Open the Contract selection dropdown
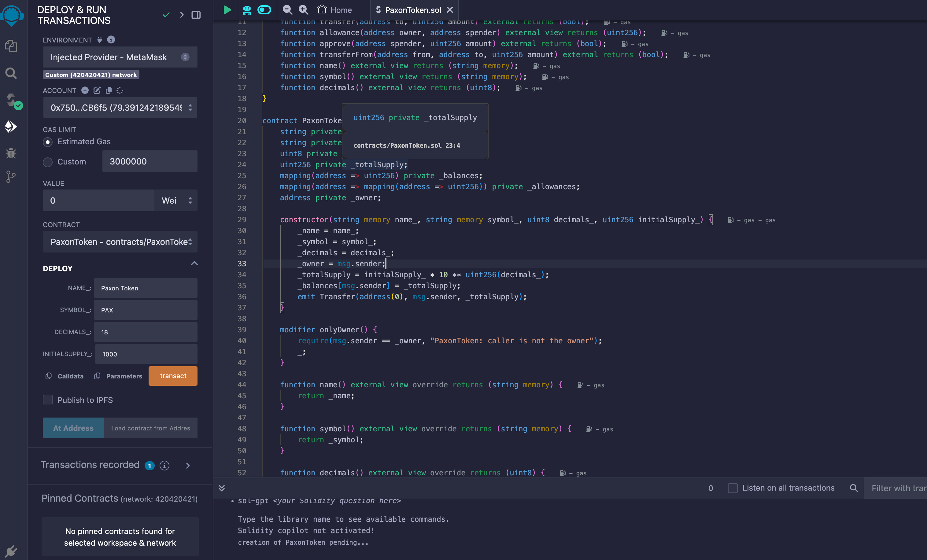This screenshot has height=560, width=927. pyautogui.click(x=120, y=242)
